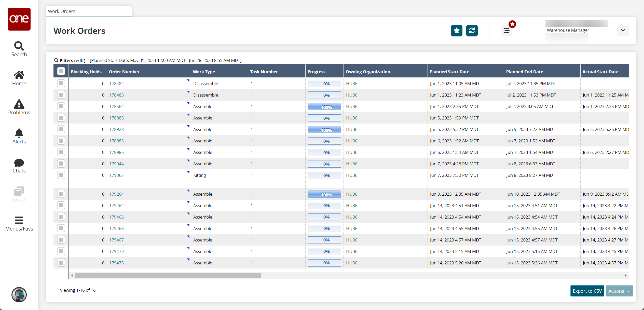Open order number 179466 link
The height and width of the screenshot is (310, 644).
(x=116, y=228)
